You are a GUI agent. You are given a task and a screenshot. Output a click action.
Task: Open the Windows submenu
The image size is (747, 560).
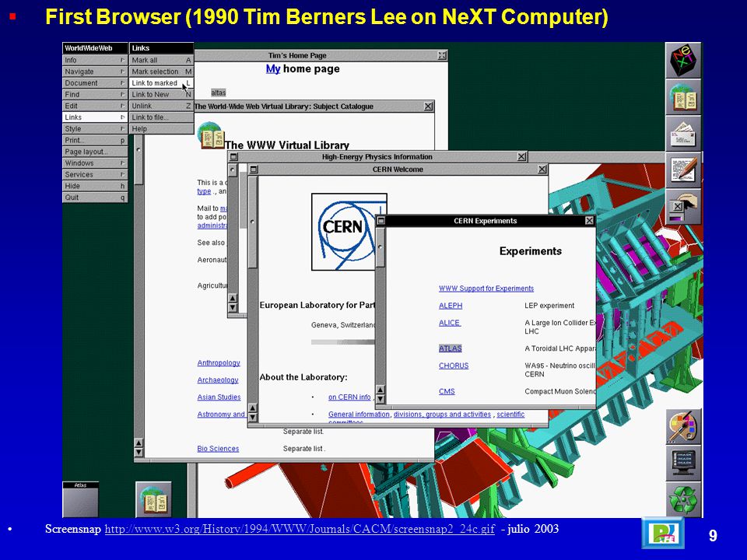(95, 163)
